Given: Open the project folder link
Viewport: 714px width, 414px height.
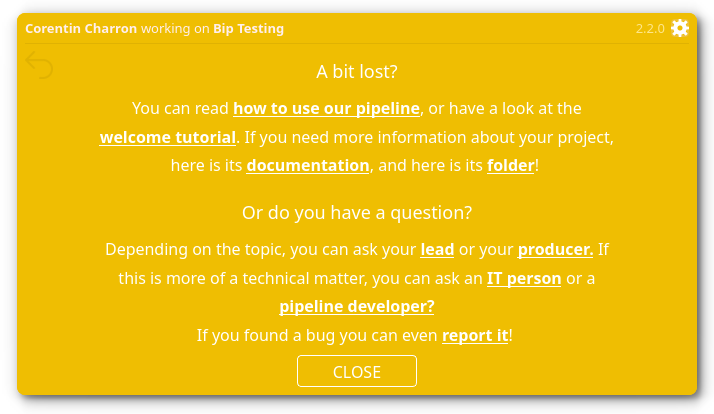Looking at the screenshot, I should [511, 166].
